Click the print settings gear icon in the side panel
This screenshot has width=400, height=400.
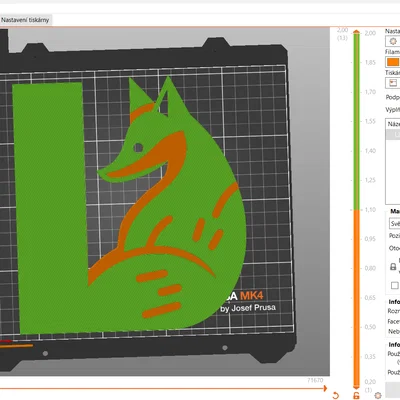(393, 41)
